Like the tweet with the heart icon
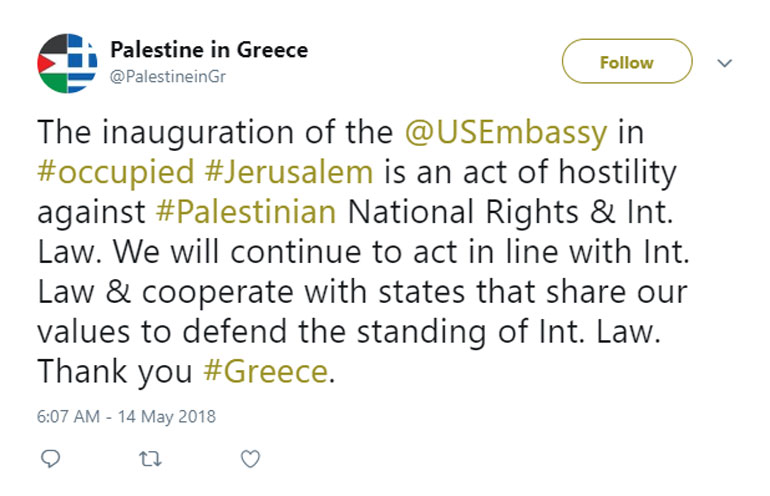 (251, 459)
